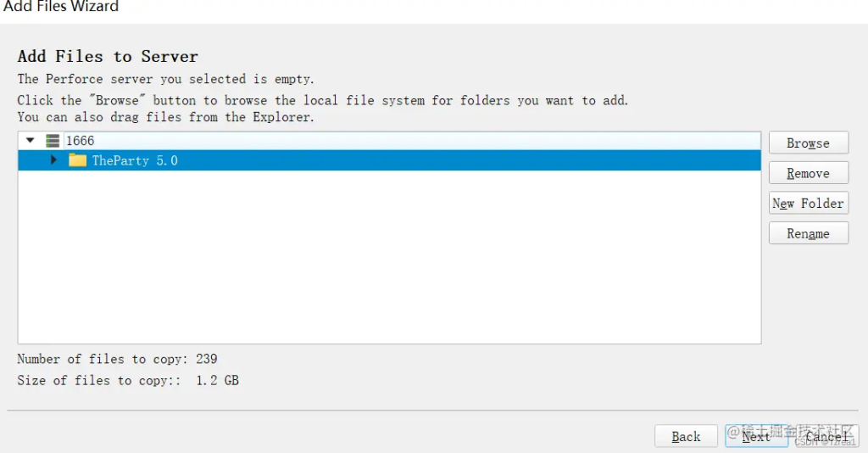
Task: Go Back to the previous wizard step
Action: 686,436
